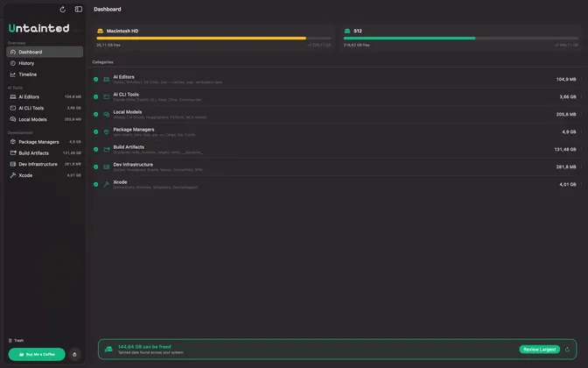Viewport: 588px width, 368px height.
Task: Uncheck the Package Managers category checkmark
Action: pos(95,131)
